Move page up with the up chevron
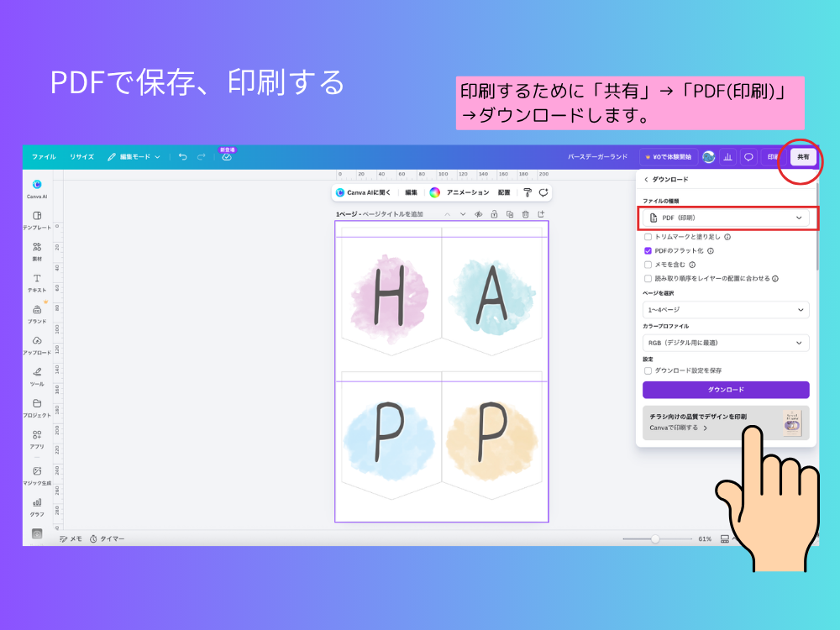 pos(448,214)
